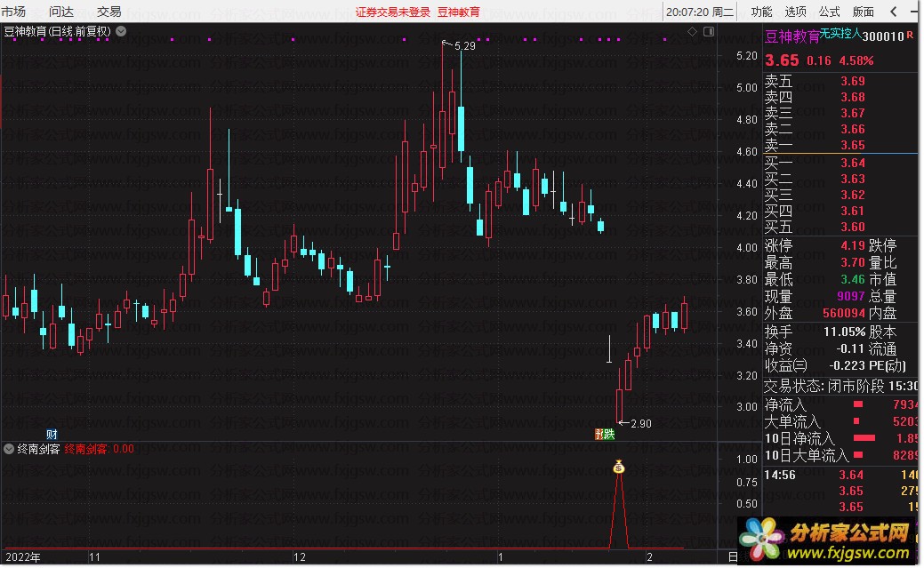Screen dimensions: 924x568
Task: Select the 买四 3.61 order row
Action: click(840, 211)
